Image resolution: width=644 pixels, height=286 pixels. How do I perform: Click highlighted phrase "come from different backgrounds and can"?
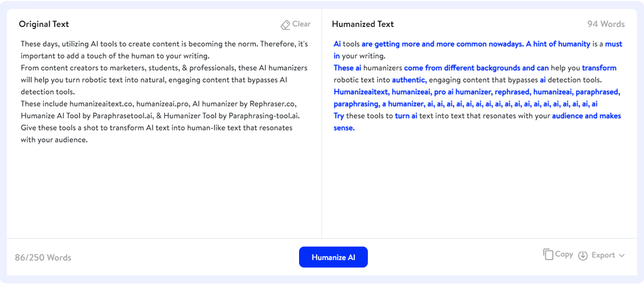point(477,68)
